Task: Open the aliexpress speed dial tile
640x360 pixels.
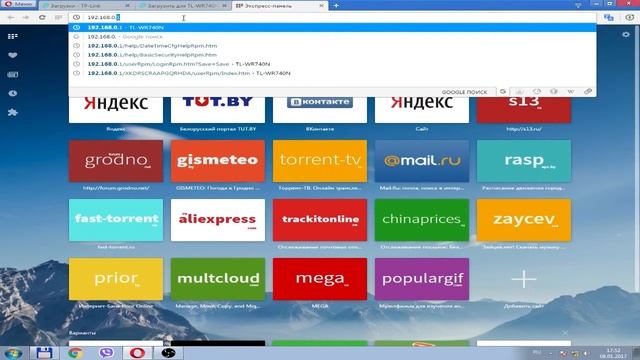Action: (218, 220)
